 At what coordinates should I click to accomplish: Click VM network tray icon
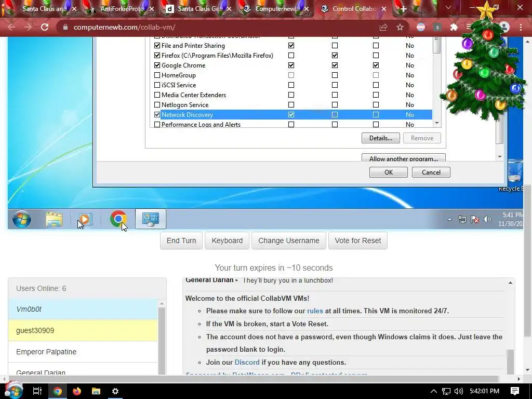coord(462,219)
